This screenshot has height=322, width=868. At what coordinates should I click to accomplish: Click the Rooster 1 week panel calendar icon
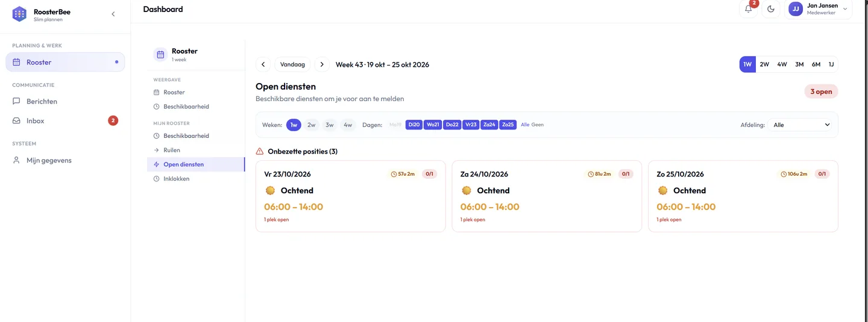click(x=160, y=55)
